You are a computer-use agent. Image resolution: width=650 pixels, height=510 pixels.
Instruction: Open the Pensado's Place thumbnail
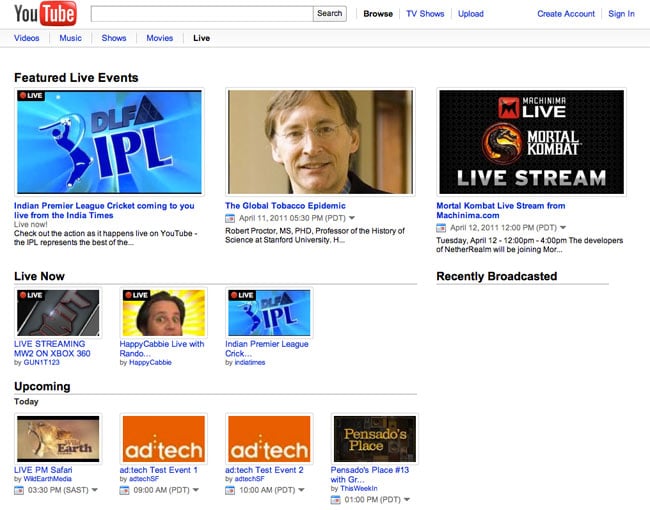point(375,439)
